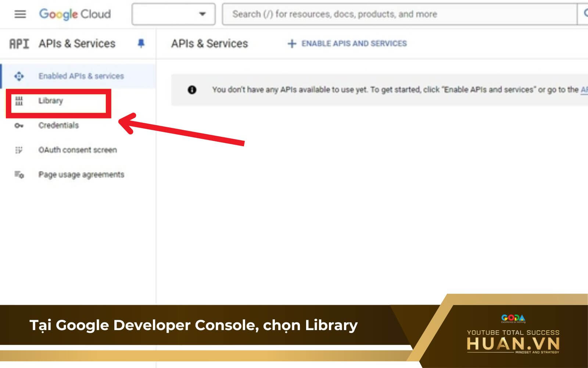Screen dimensions: 588x368
Task: Go to the Credentials page
Action: tap(58, 125)
